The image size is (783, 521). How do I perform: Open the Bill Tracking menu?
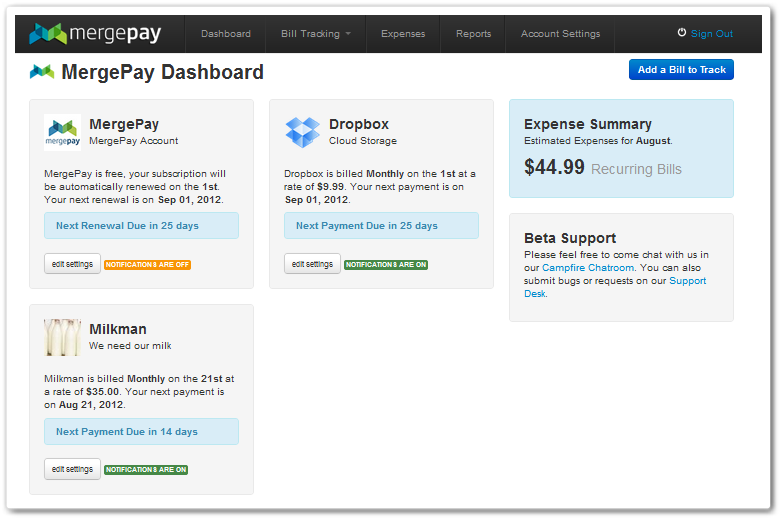click(316, 34)
